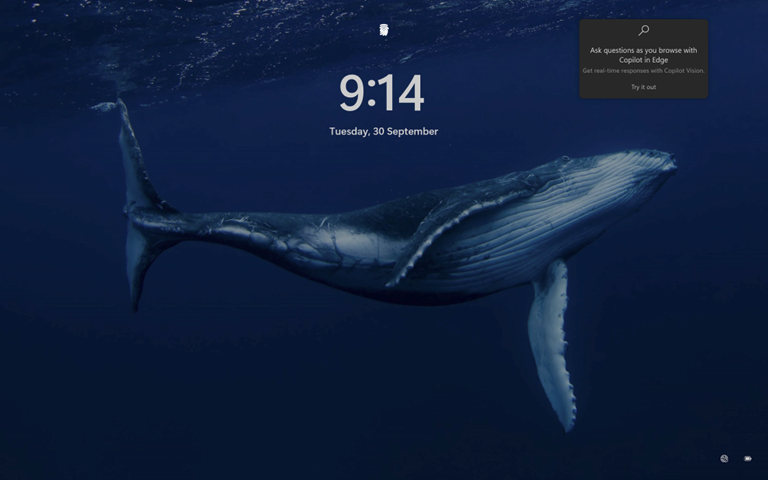The height and width of the screenshot is (480, 768).
Task: Click the minutes "14" on the clock
Action: (402, 93)
